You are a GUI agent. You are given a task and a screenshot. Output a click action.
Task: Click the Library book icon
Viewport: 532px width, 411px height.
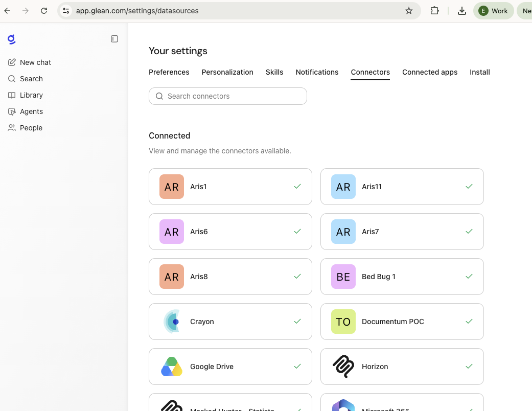click(x=12, y=95)
